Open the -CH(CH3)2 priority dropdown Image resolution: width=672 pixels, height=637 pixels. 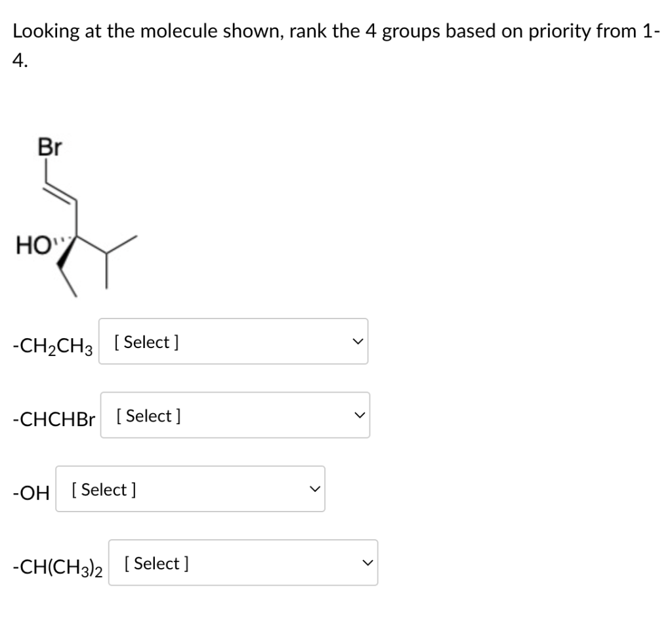tap(243, 563)
